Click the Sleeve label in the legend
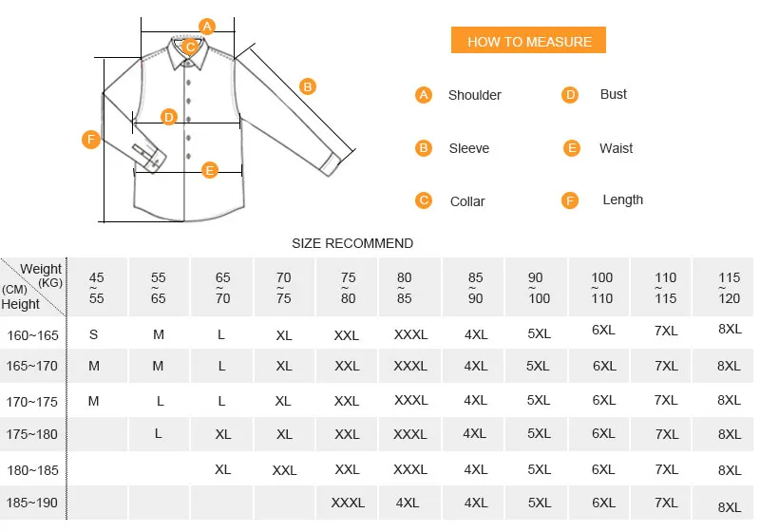This screenshot has height=532, width=760. pos(468,148)
